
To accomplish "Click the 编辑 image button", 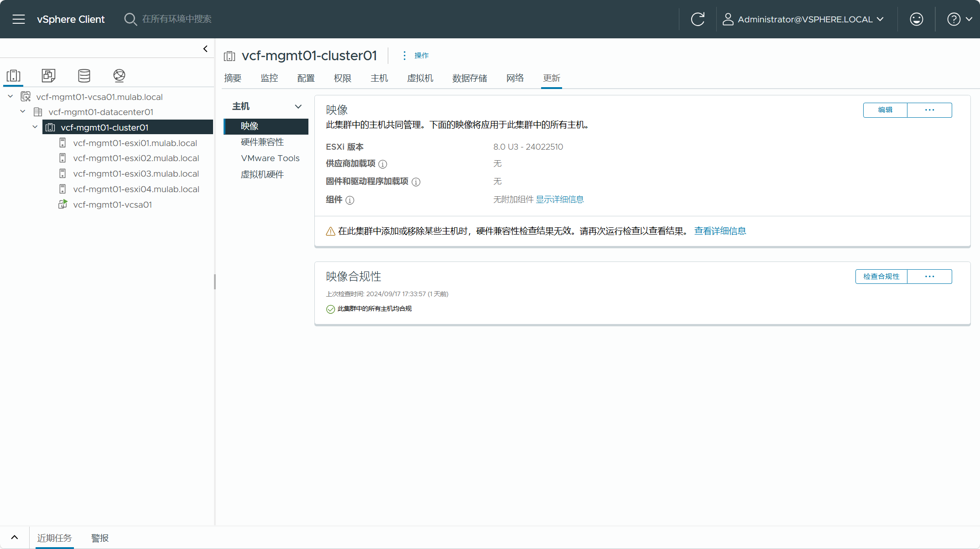I will tap(885, 110).
